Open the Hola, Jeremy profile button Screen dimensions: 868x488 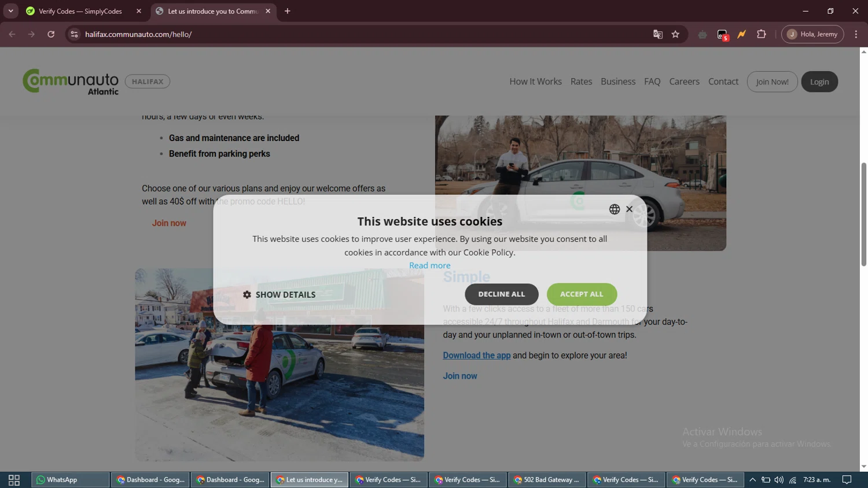click(x=812, y=34)
